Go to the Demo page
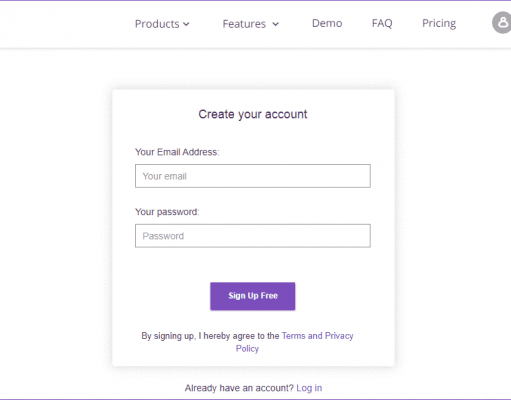Viewport: 511px width, 400px height. [x=327, y=23]
